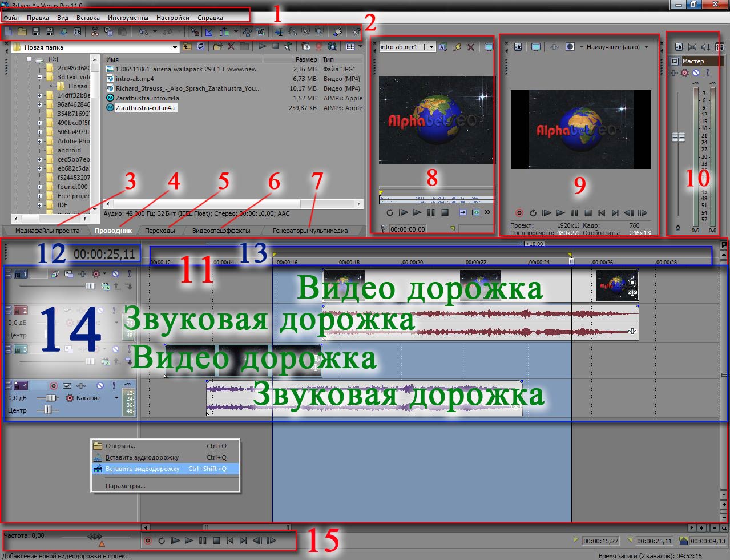Open the Новая папка folder path dropdown
Image resolution: width=730 pixels, height=560 pixels.
(x=175, y=47)
